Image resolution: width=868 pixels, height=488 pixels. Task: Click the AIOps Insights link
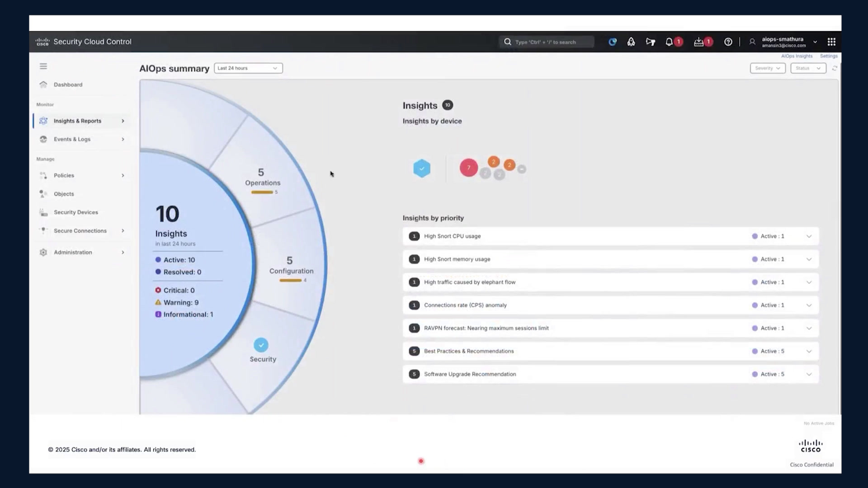pos(797,56)
